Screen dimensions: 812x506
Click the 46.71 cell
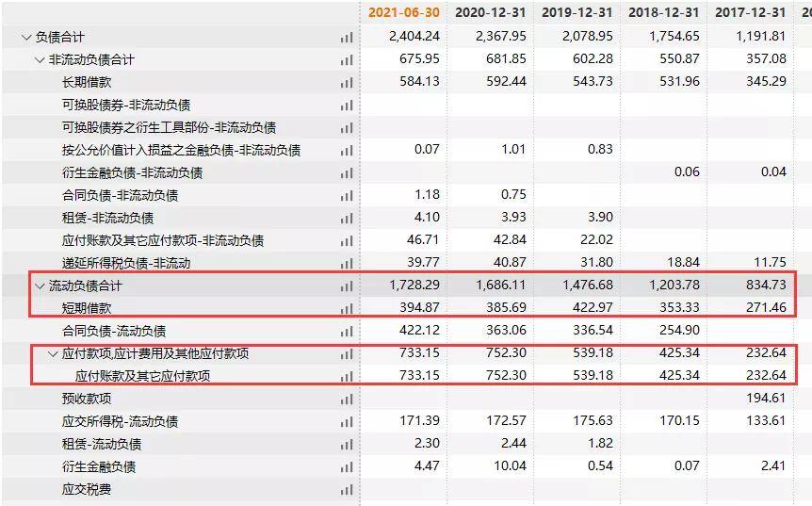(423, 239)
